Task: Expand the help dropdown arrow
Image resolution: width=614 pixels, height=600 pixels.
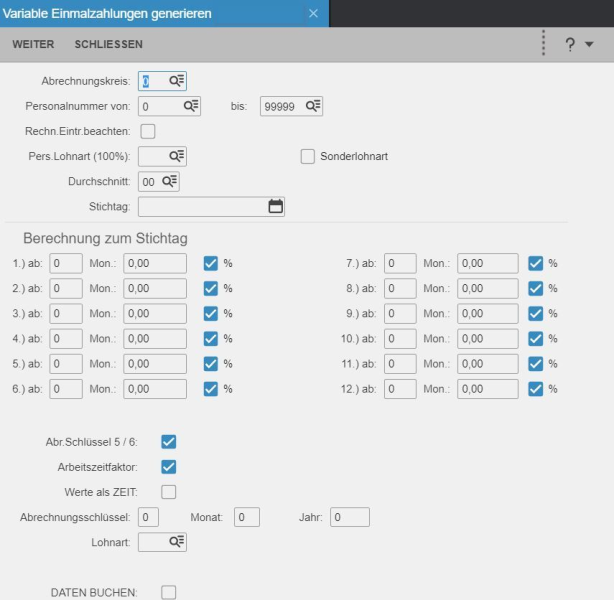Action: 589,44
